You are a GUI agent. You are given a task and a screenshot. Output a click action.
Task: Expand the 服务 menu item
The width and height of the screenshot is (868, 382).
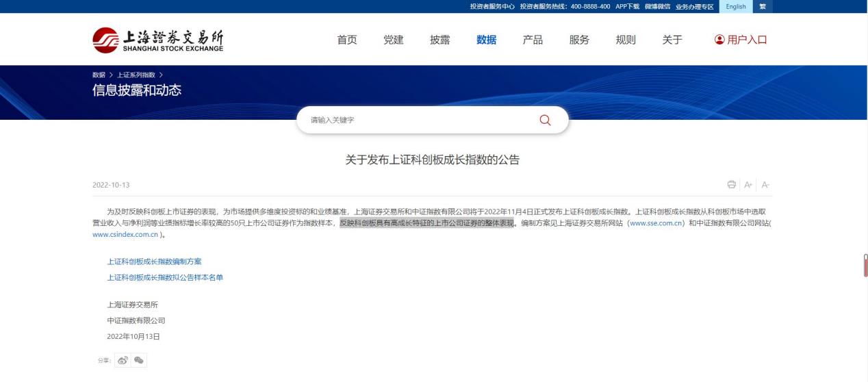coord(579,40)
